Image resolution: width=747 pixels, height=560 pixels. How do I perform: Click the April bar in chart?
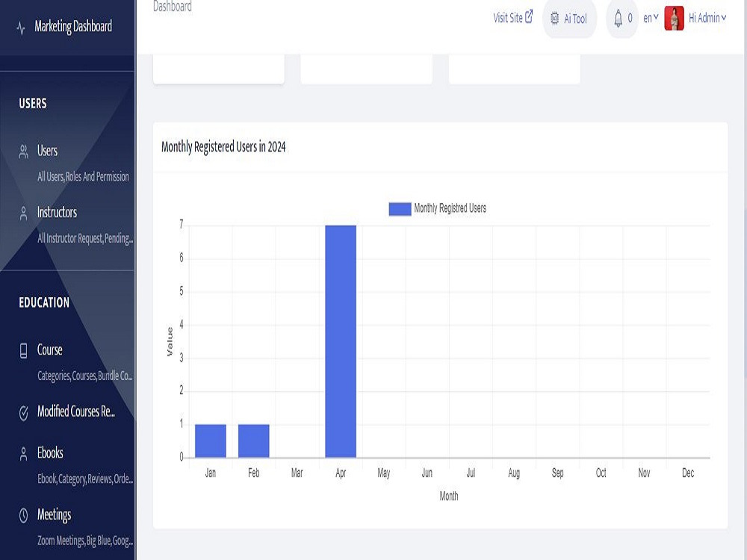click(x=341, y=341)
